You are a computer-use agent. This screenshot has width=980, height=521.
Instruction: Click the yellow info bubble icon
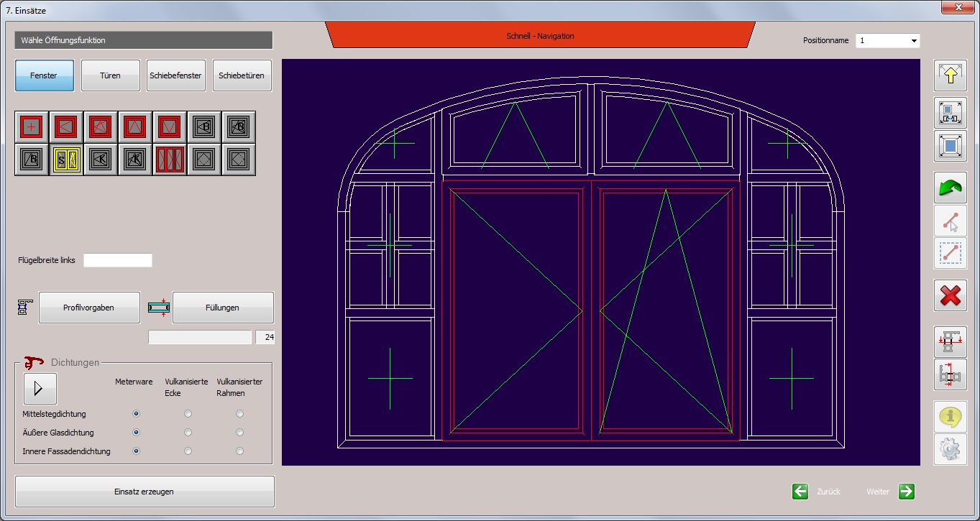point(950,416)
